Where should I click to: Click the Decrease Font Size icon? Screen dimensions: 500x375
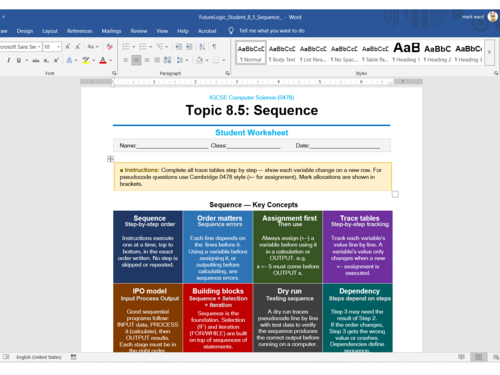[78, 47]
